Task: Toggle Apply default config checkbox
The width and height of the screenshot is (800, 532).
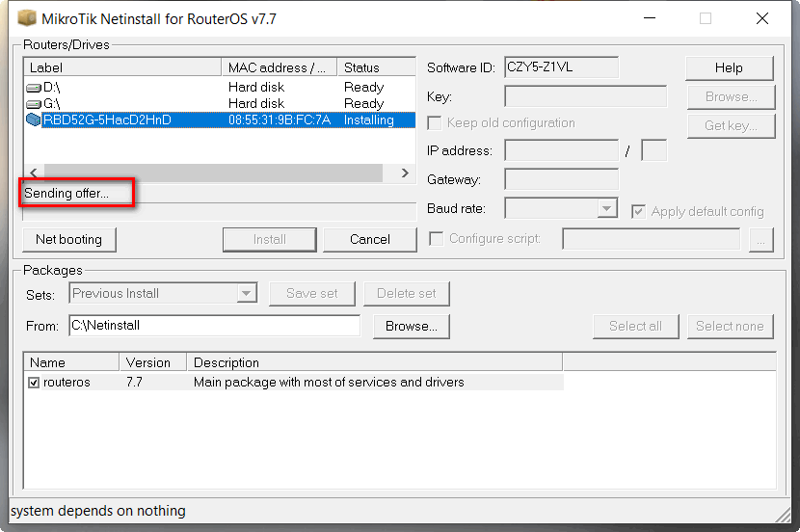Action: pos(638,212)
